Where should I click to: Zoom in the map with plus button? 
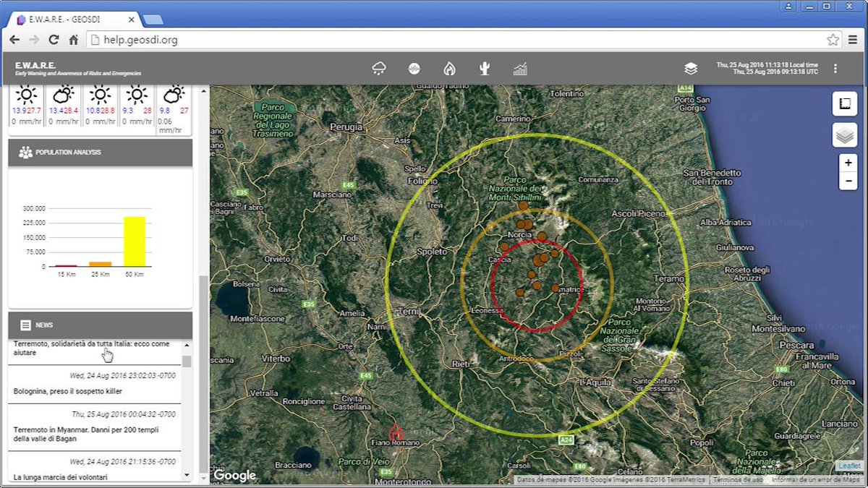click(x=848, y=163)
